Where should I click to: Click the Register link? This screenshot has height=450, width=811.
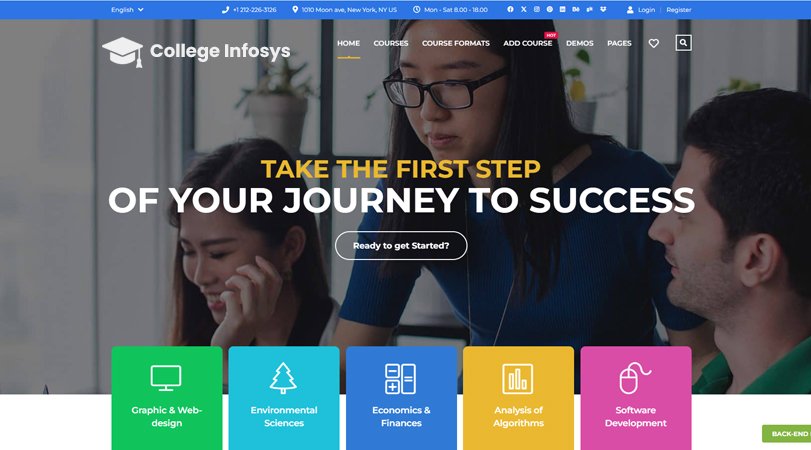[679, 9]
